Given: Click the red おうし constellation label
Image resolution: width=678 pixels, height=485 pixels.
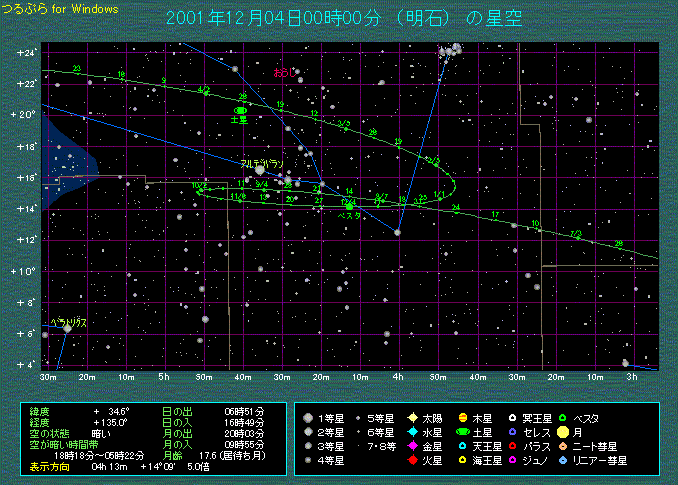Looking at the screenshot, I should (285, 73).
